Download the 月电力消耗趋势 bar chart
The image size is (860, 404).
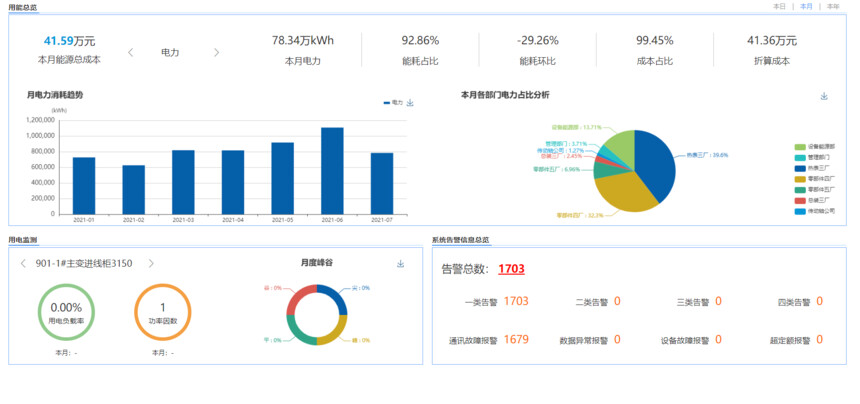click(x=410, y=103)
